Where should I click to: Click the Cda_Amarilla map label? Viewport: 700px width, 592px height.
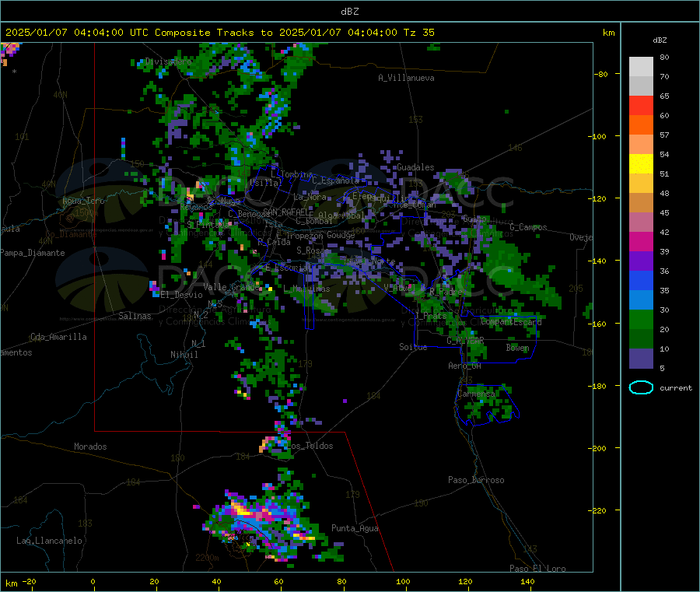[x=58, y=337]
